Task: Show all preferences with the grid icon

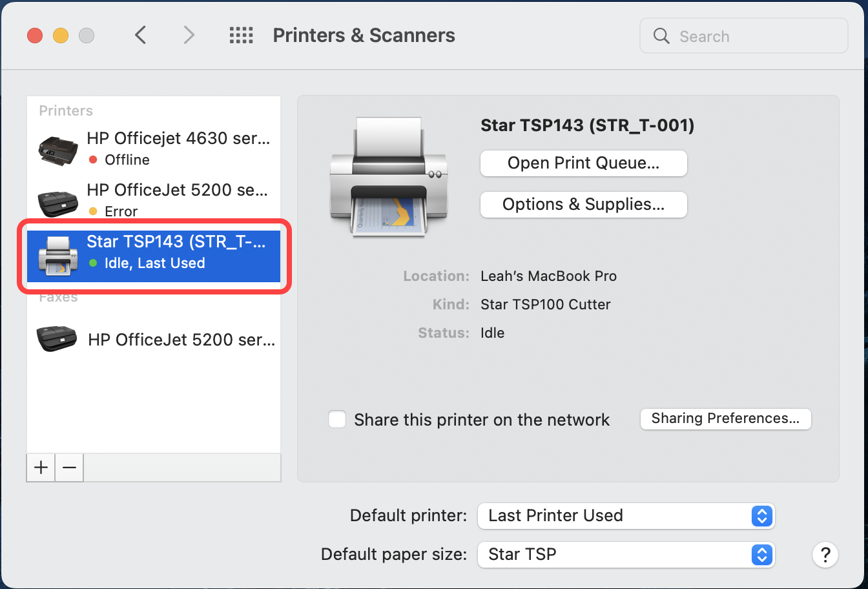Action: [x=242, y=35]
